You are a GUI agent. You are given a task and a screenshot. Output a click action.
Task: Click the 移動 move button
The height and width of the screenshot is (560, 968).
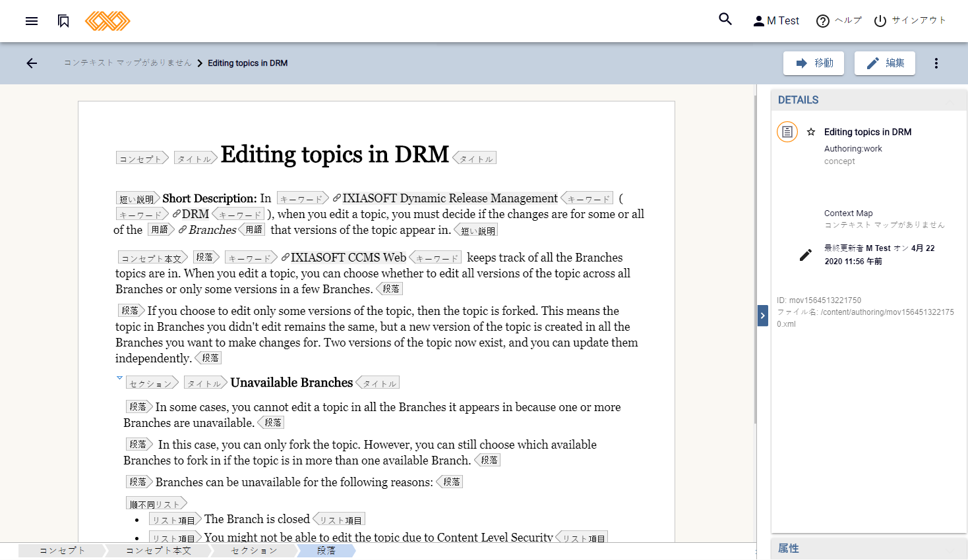[x=814, y=63]
